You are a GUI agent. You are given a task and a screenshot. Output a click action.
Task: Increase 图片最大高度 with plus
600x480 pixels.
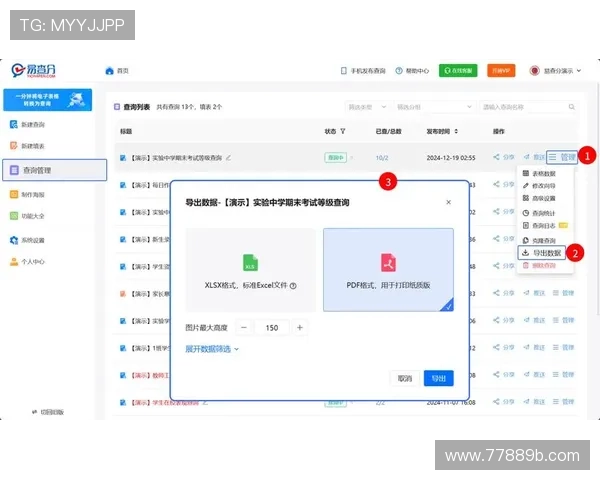[x=300, y=327]
